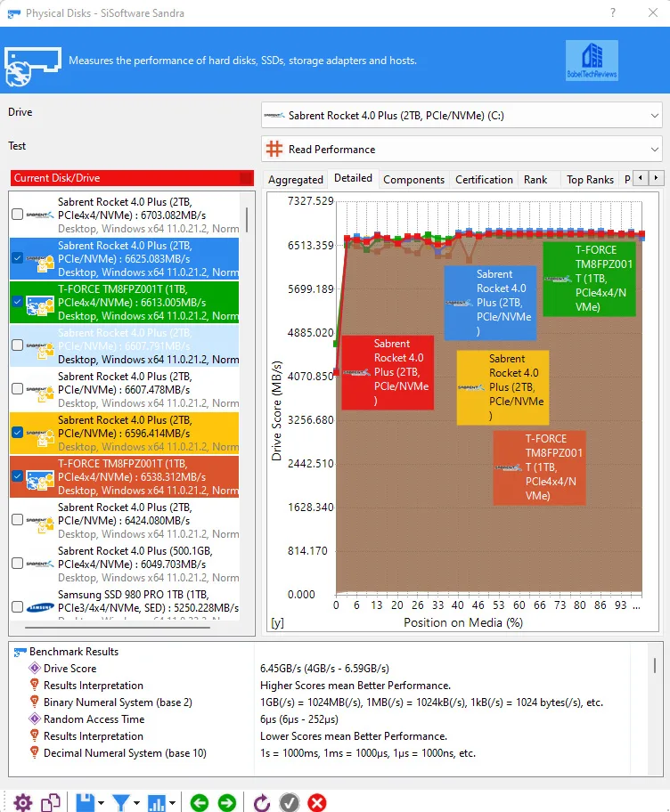This screenshot has width=670, height=812.
Task: Select the Detailed tab
Action: coord(353,178)
